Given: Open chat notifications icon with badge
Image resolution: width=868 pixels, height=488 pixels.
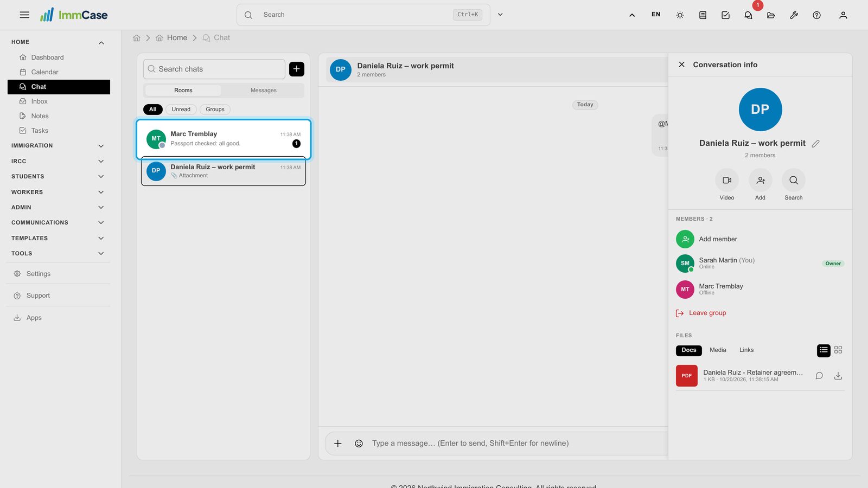Looking at the screenshot, I should (x=748, y=15).
